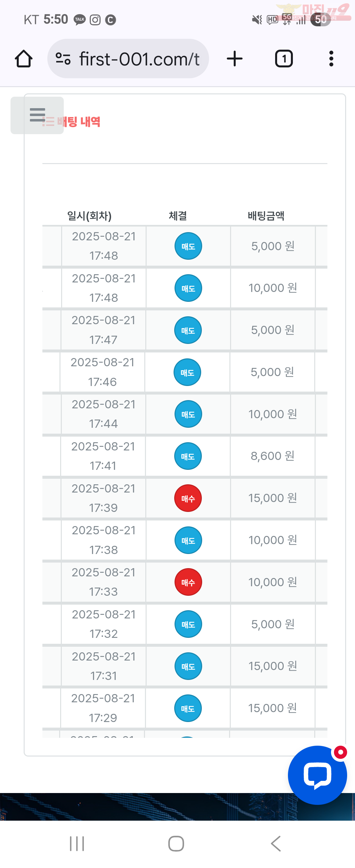Tap the 매도 badge for the 8,600 원 bet
This screenshot has height=868, width=355.
click(x=188, y=456)
